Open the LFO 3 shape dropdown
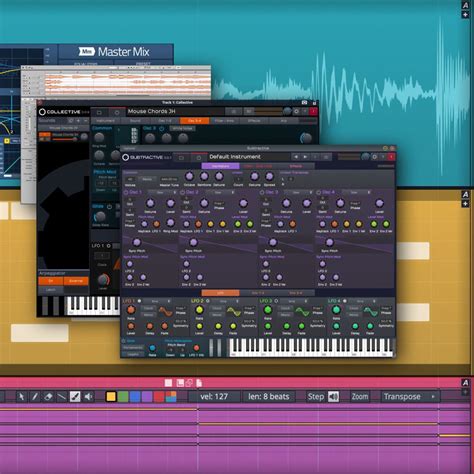Image resolution: width=474 pixels, height=474 pixels. pyautogui.click(x=294, y=301)
